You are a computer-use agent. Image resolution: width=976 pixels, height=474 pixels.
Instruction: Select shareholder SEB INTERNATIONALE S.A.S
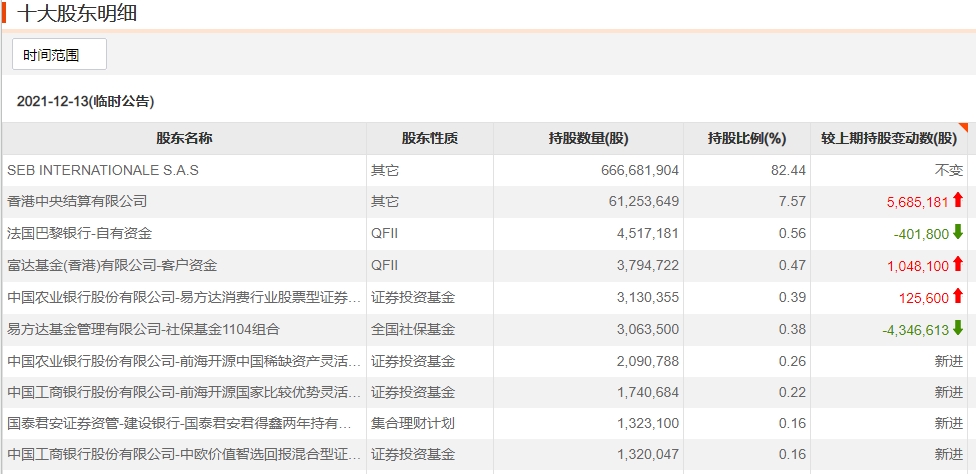(103, 170)
